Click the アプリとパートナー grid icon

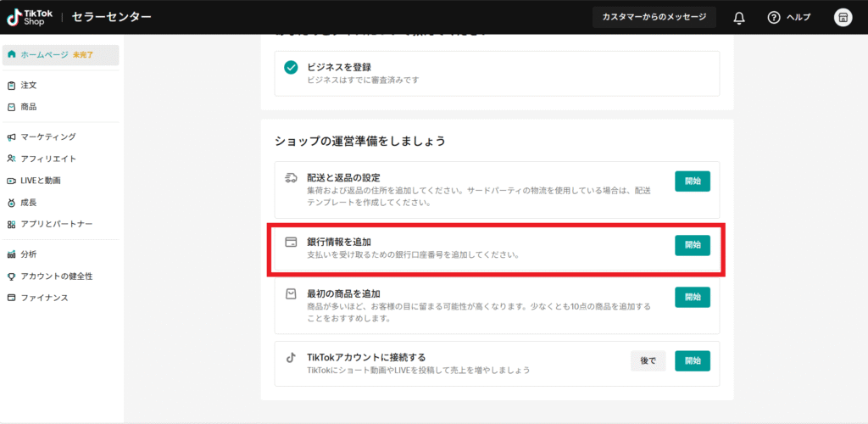[12, 224]
